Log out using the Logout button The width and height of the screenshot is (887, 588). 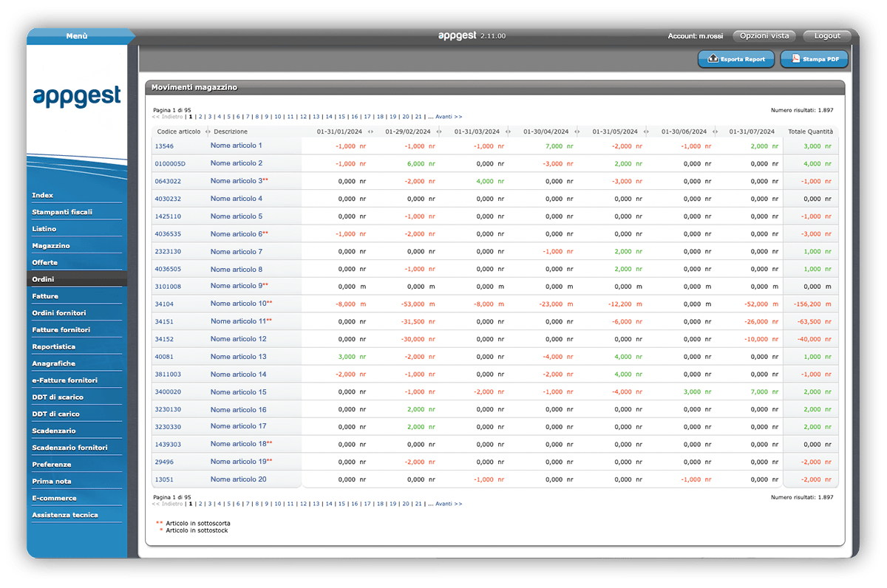pos(827,35)
